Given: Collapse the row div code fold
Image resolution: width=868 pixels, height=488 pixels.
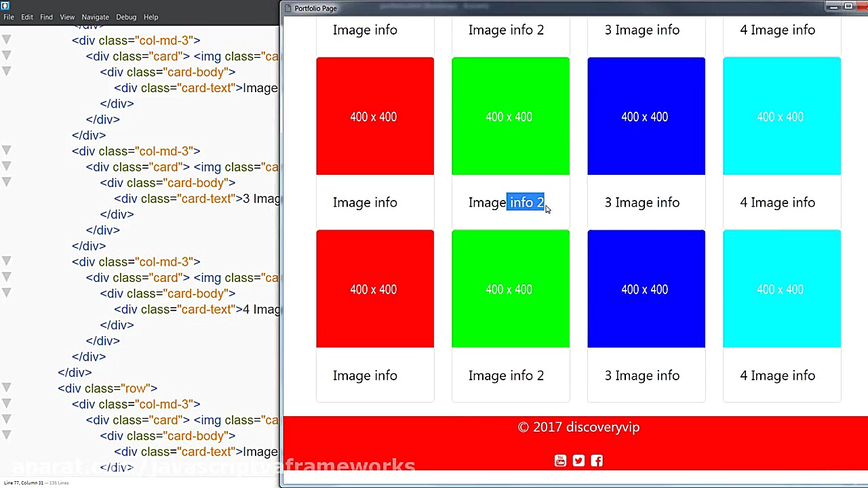Looking at the screenshot, I should (6, 387).
